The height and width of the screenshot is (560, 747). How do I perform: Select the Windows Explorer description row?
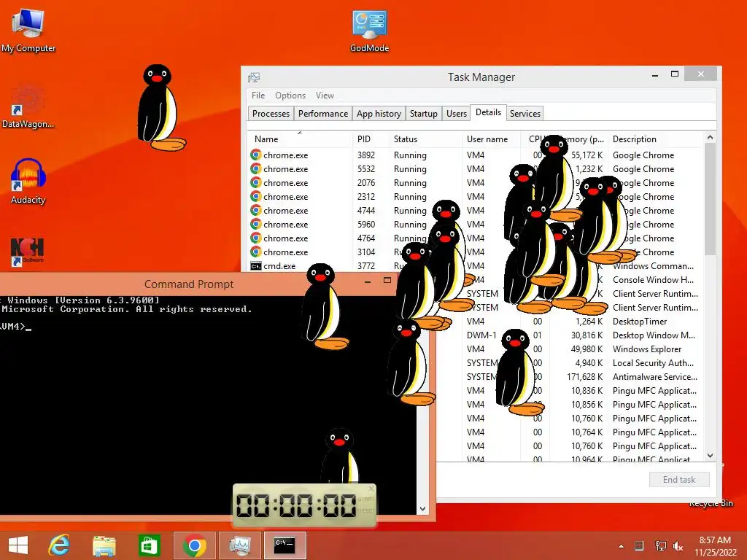click(647, 349)
